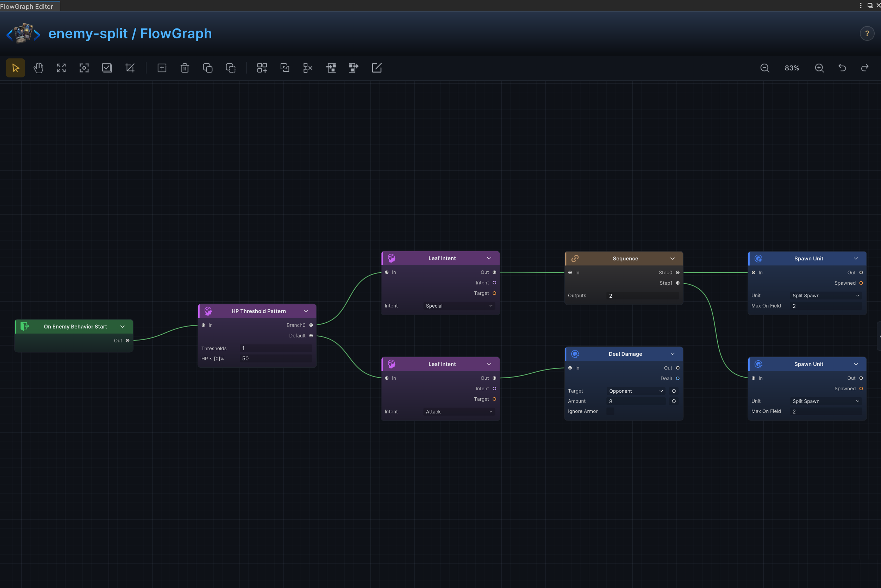Open help with the question mark button

[x=867, y=34]
